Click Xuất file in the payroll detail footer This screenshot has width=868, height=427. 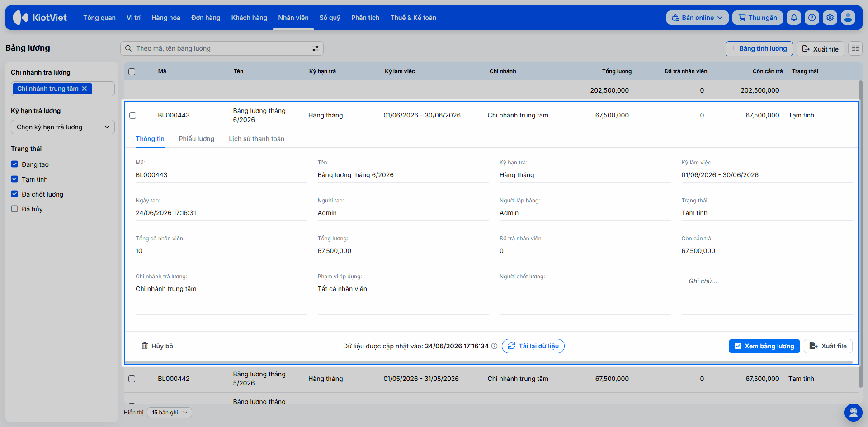pos(828,346)
